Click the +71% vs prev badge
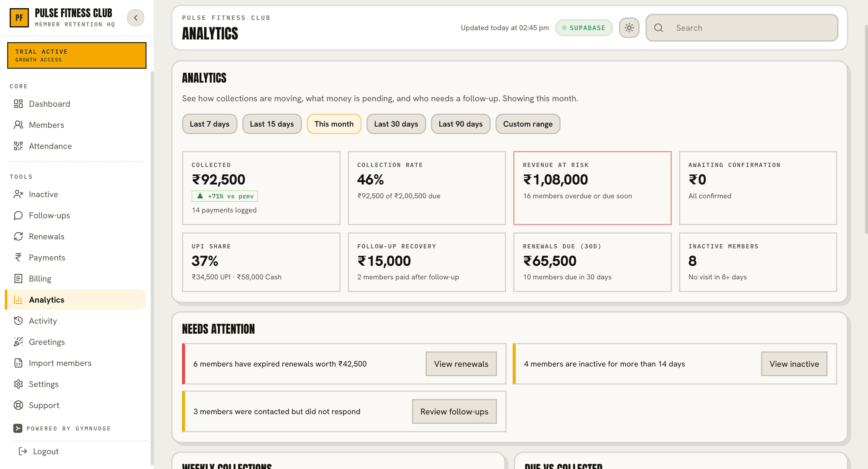The image size is (868, 469). tap(225, 196)
